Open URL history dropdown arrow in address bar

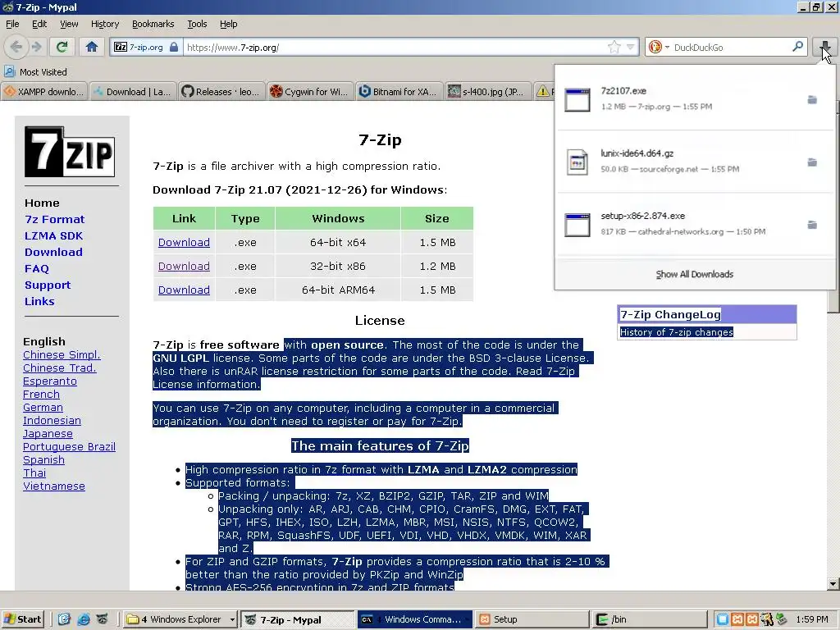(x=631, y=47)
